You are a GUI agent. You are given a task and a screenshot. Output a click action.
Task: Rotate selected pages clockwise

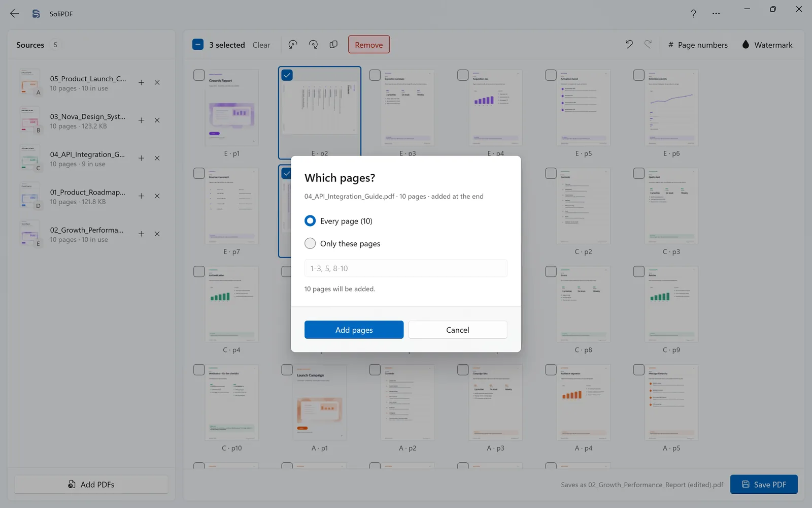(x=313, y=45)
